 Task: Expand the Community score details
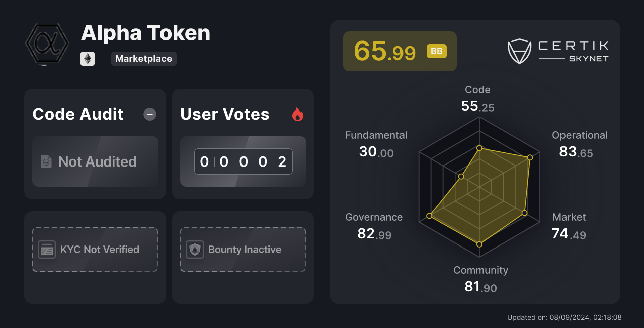pyautogui.click(x=480, y=278)
